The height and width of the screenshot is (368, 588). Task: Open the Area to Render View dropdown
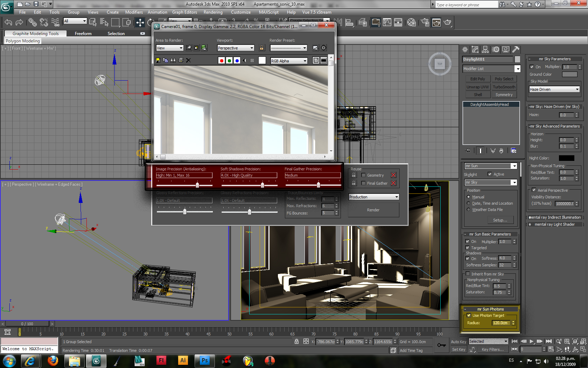[170, 48]
